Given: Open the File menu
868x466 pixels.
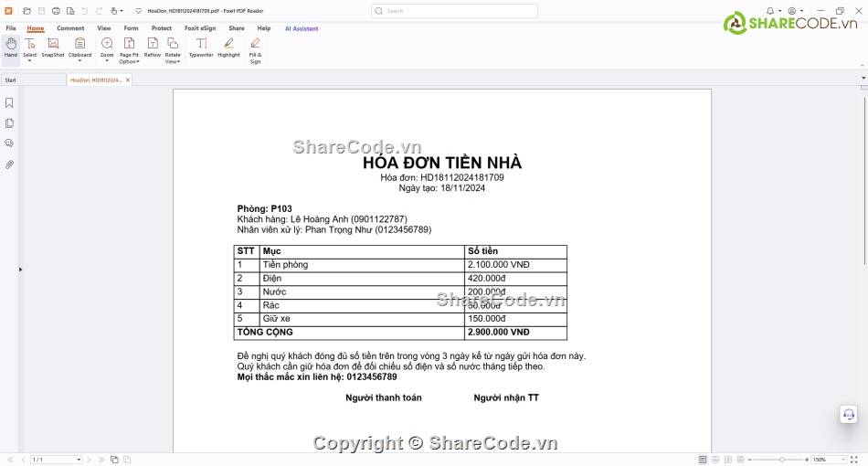Looking at the screenshot, I should tap(11, 28).
